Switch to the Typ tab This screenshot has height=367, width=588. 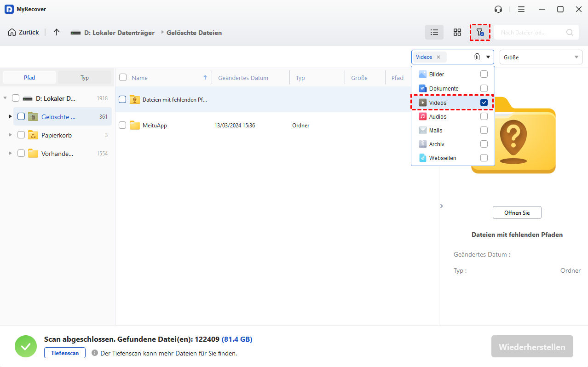coord(85,78)
